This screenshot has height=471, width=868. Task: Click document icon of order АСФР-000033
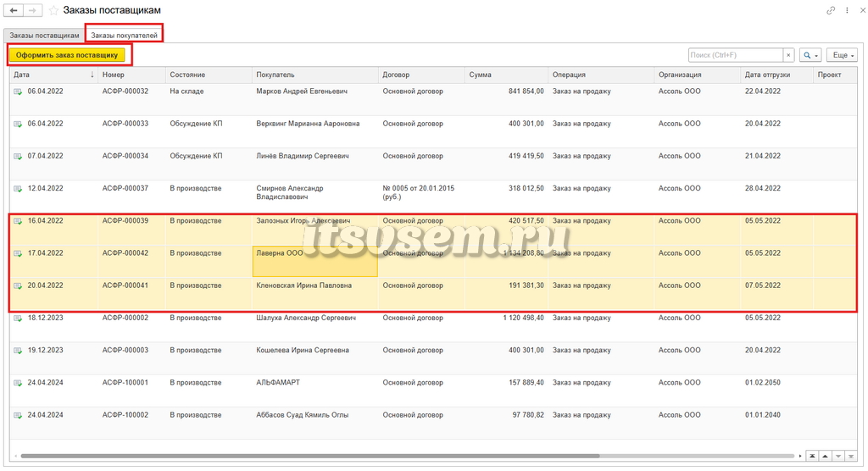pyautogui.click(x=18, y=124)
